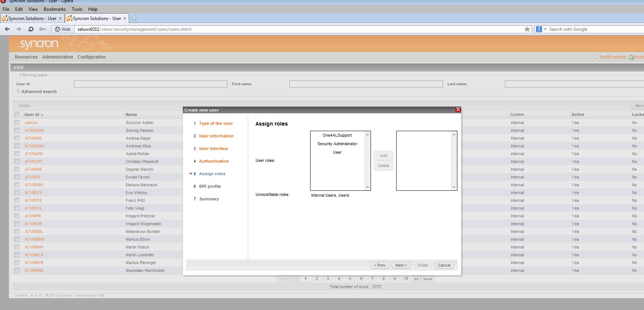
Task: Check the checkbox for admin user row
Action: pos(17,123)
